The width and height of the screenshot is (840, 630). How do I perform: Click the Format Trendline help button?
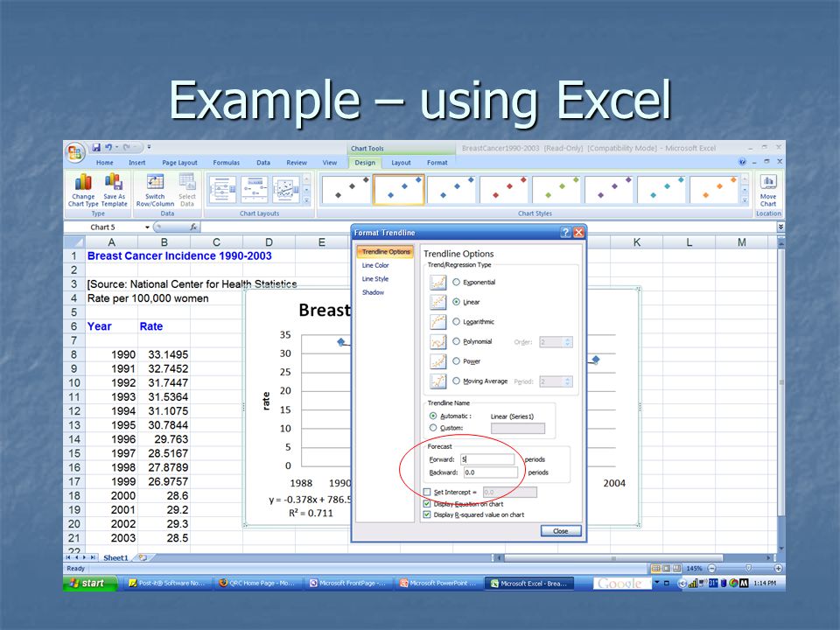[566, 232]
